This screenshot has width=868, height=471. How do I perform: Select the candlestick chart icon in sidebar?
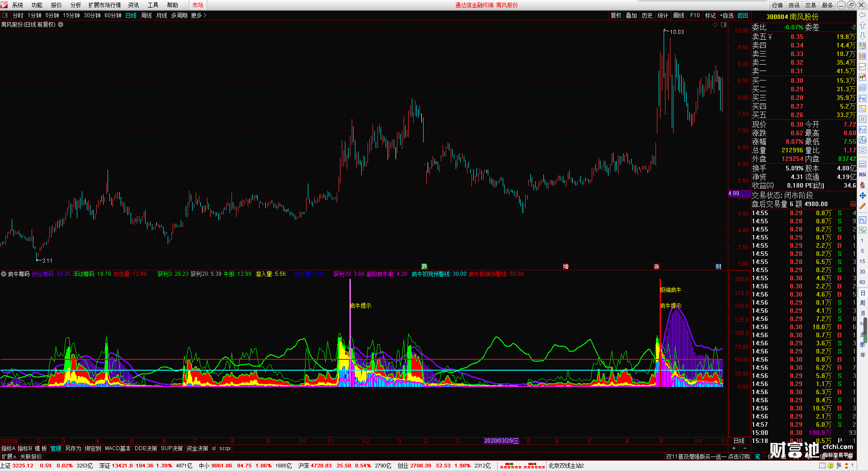tap(863, 77)
